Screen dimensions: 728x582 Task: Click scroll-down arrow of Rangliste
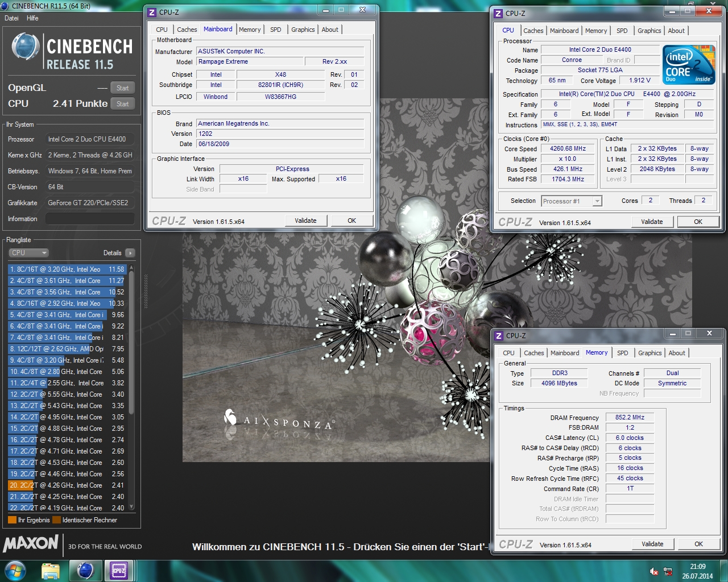(x=132, y=506)
